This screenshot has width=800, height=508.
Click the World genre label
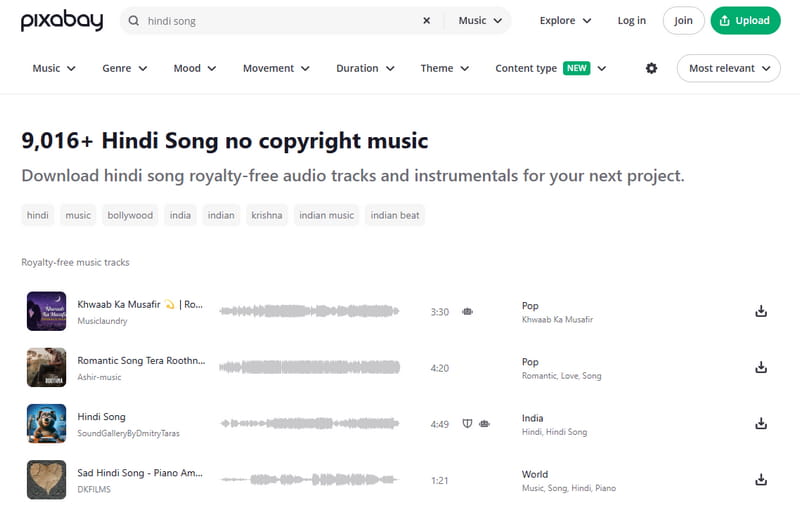click(x=535, y=474)
